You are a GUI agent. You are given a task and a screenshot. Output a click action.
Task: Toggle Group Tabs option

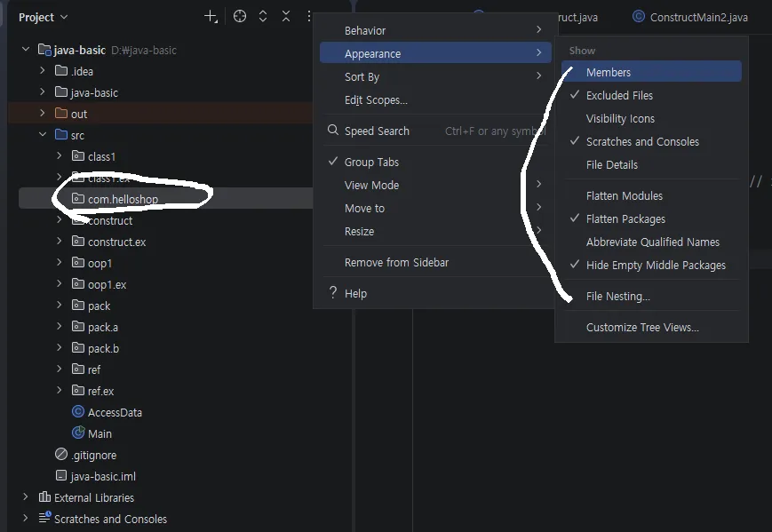(x=435, y=162)
